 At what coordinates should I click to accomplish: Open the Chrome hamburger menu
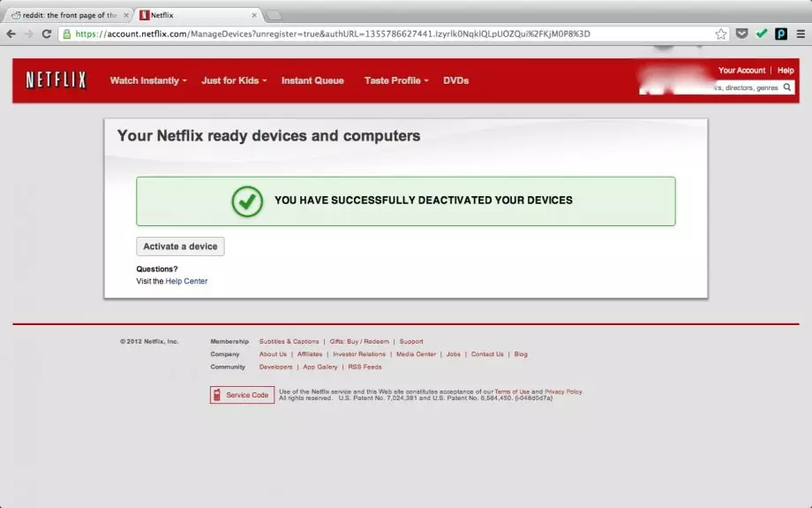pyautogui.click(x=801, y=34)
